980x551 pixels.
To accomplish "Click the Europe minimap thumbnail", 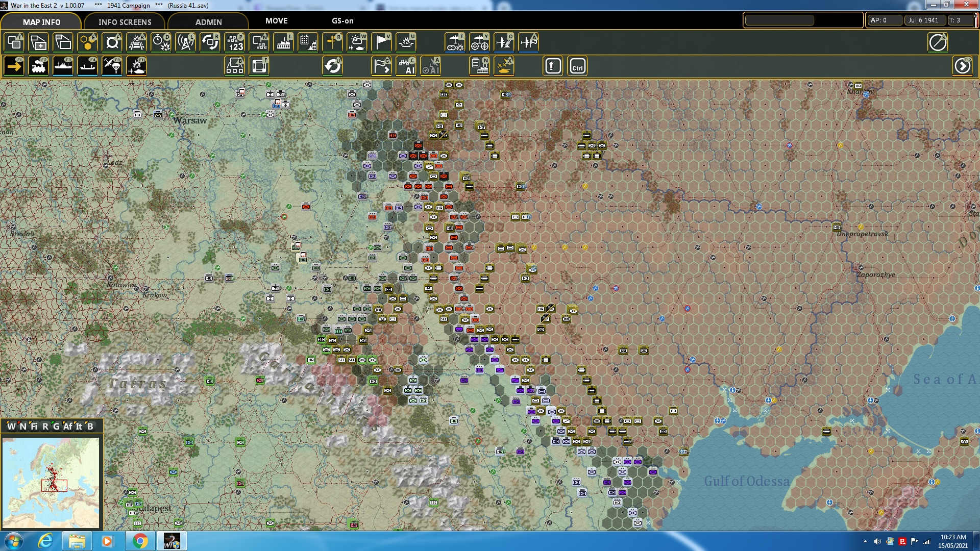I will coord(51,482).
